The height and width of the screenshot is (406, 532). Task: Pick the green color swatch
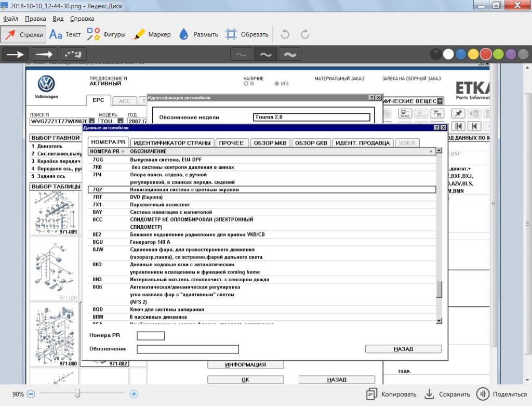click(498, 54)
